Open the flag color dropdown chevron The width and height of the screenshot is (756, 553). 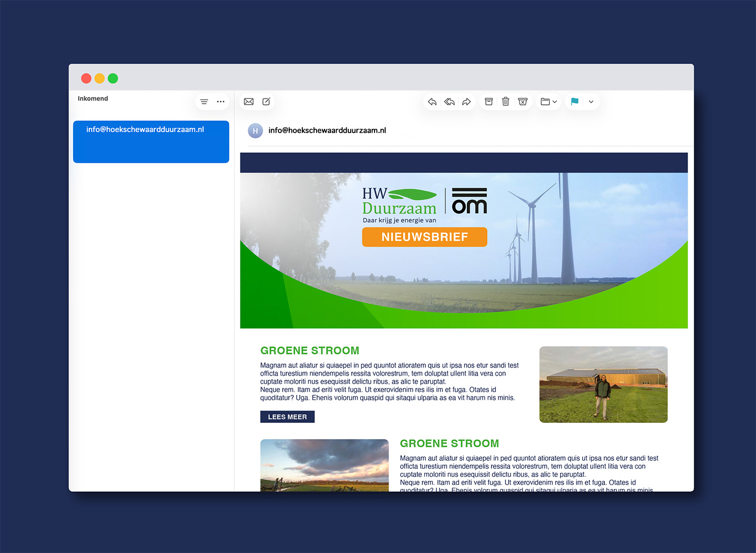point(591,102)
